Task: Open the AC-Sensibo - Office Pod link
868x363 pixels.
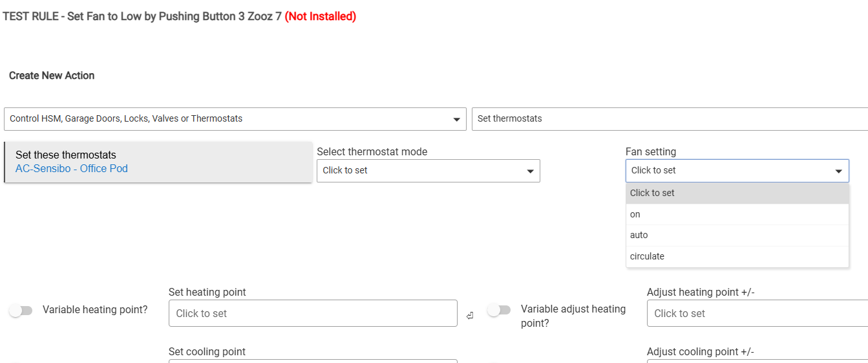Action: (x=72, y=169)
